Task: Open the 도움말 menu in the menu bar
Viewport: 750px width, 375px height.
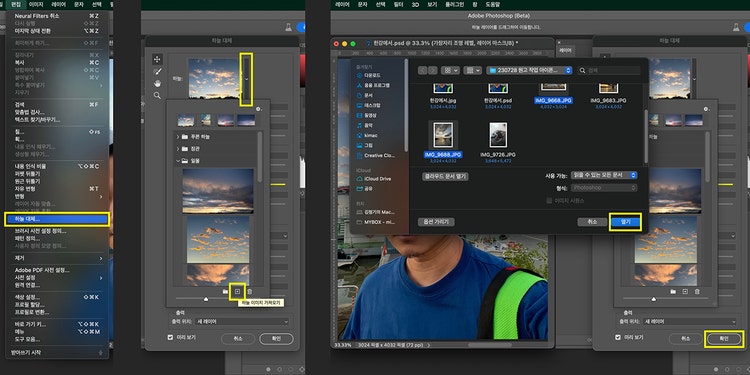Action: pyautogui.click(x=492, y=4)
